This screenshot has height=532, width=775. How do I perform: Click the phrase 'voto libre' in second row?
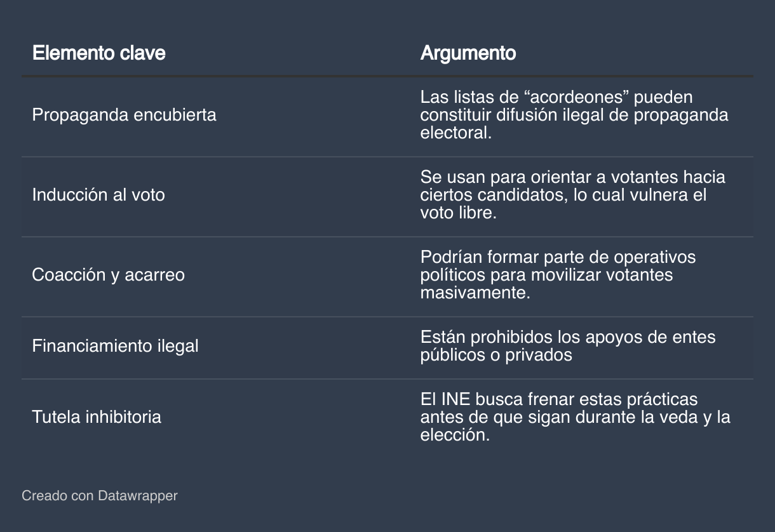point(458,213)
